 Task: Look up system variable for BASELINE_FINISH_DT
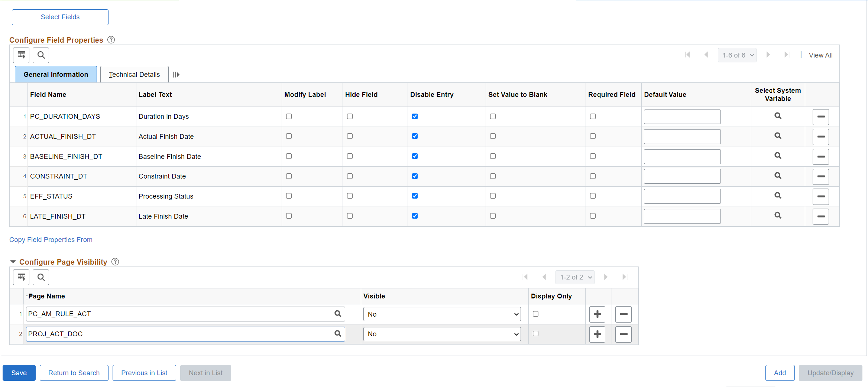pyautogui.click(x=778, y=156)
